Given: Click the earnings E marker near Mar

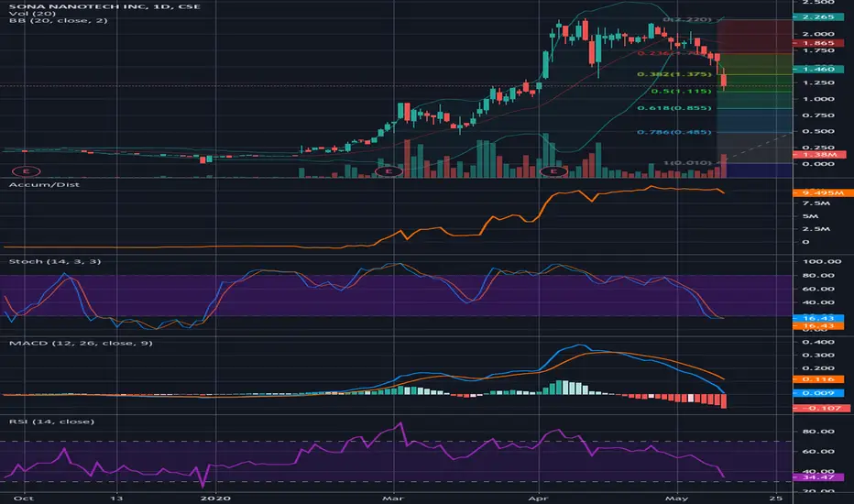Looking at the screenshot, I should (x=389, y=171).
